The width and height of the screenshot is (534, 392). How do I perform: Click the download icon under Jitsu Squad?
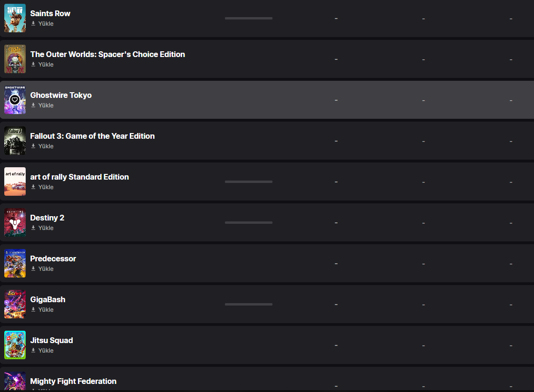pyautogui.click(x=33, y=351)
